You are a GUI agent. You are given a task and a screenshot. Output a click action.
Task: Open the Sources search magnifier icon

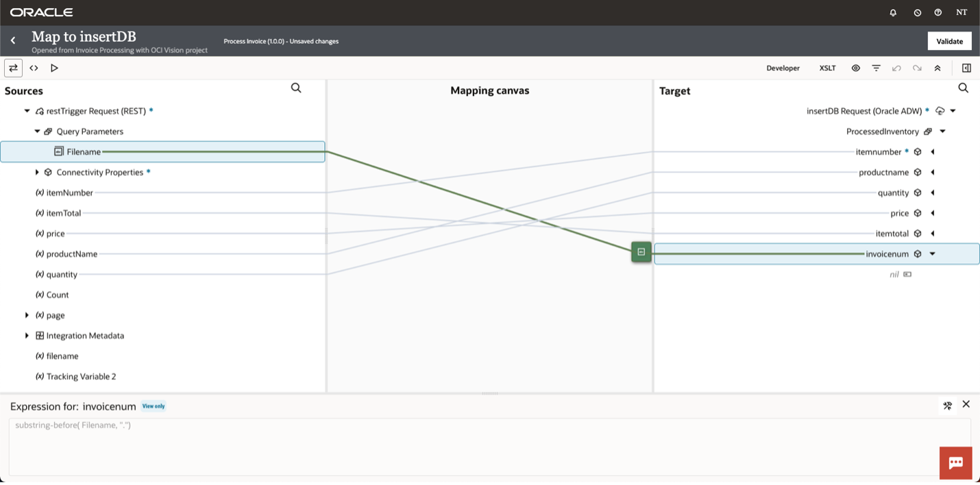coord(296,88)
